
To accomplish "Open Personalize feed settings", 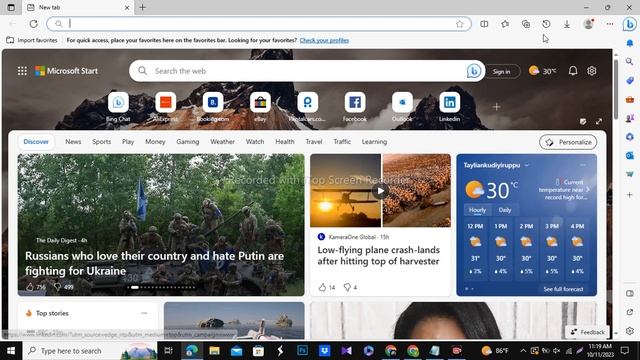I will [568, 142].
